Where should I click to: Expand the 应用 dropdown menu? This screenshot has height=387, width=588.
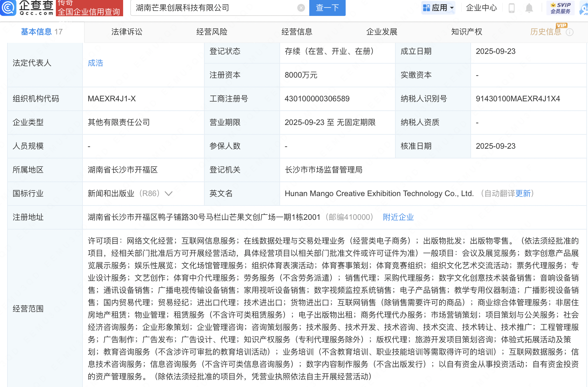(x=438, y=8)
